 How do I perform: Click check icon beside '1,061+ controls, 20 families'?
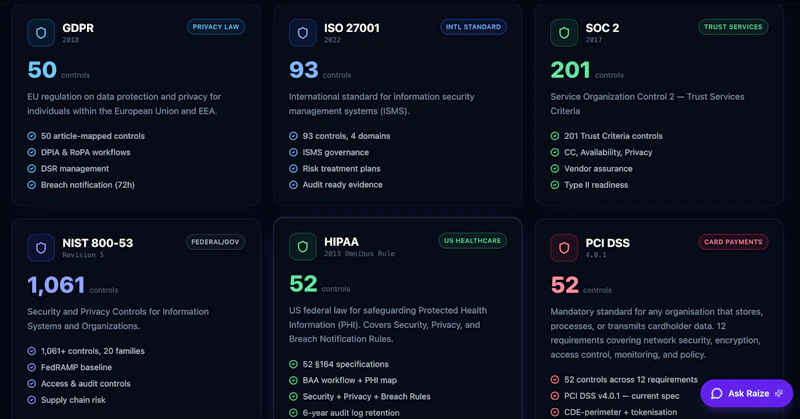click(x=32, y=351)
